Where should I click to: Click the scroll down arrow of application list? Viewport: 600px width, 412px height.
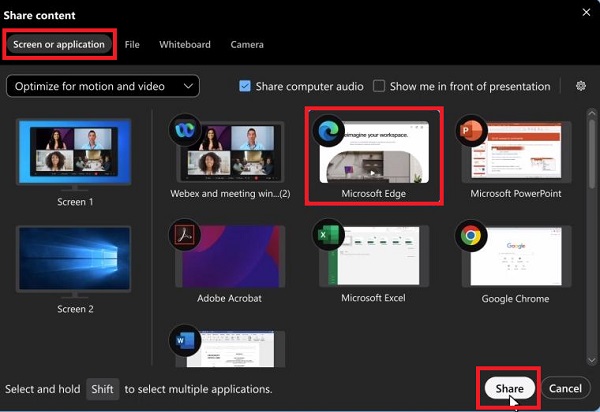click(592, 360)
